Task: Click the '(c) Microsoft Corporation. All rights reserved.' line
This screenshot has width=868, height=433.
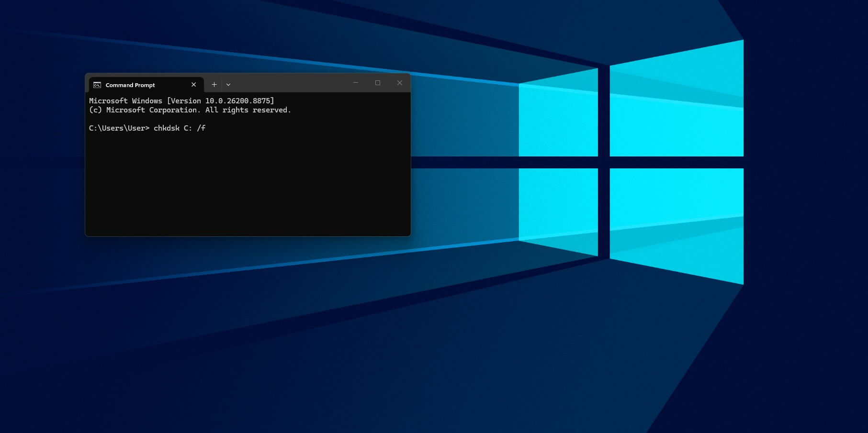Action: coord(190,110)
